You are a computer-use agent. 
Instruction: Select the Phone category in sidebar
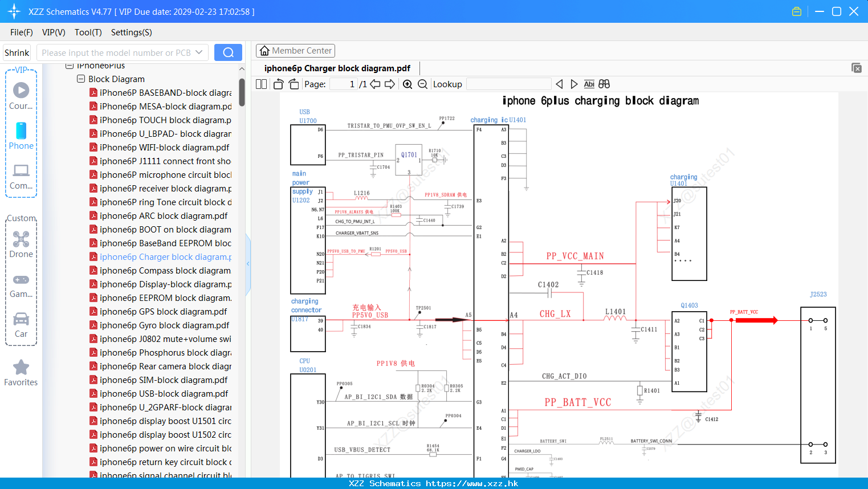[x=21, y=136]
